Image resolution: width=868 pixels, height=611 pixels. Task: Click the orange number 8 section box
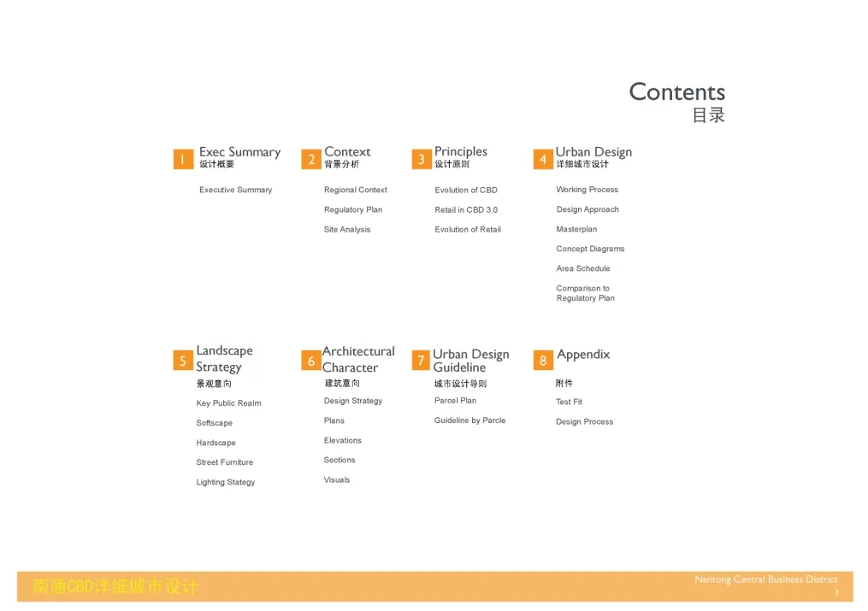click(x=543, y=361)
